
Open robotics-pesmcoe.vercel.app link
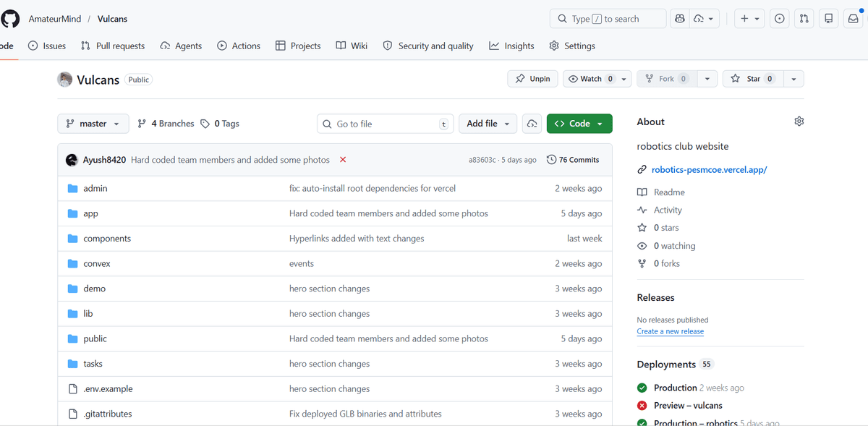tap(709, 170)
